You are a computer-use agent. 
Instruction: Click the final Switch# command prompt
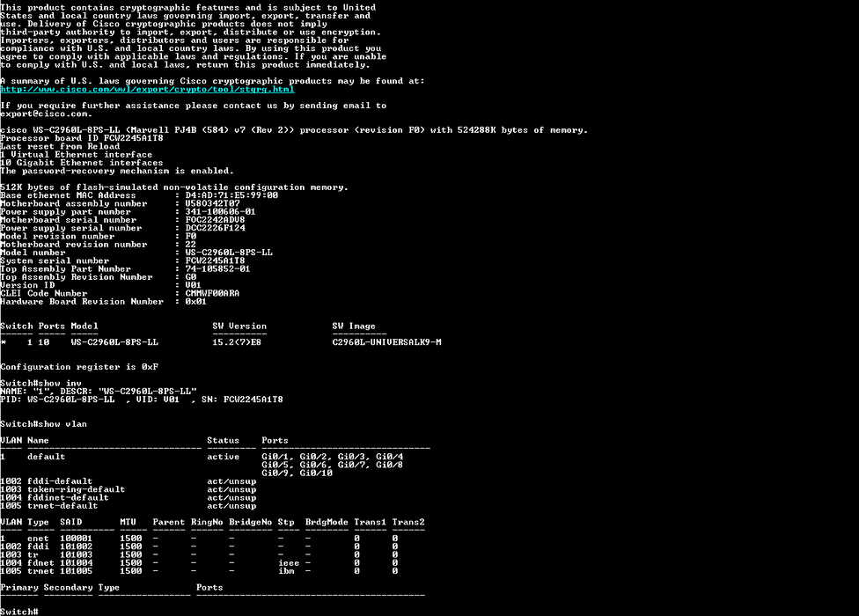19,611
